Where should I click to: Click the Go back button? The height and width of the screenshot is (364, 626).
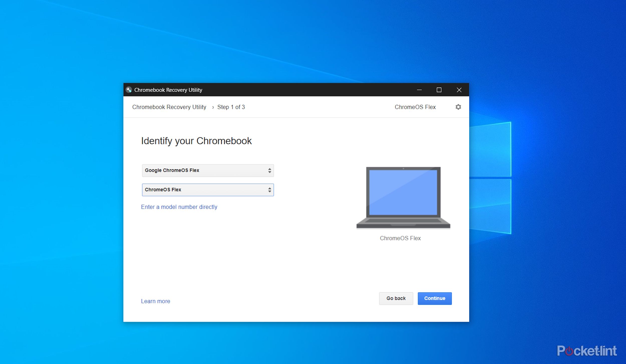pyautogui.click(x=396, y=298)
